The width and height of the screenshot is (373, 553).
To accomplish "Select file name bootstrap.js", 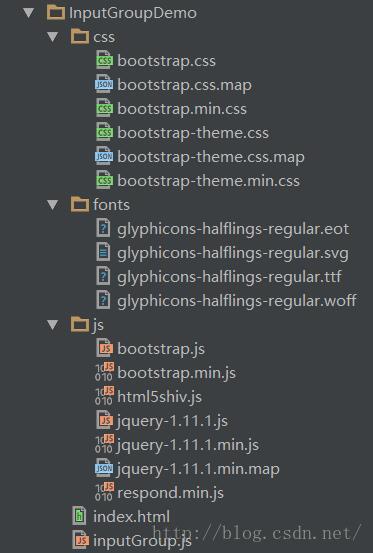I will [x=161, y=349].
